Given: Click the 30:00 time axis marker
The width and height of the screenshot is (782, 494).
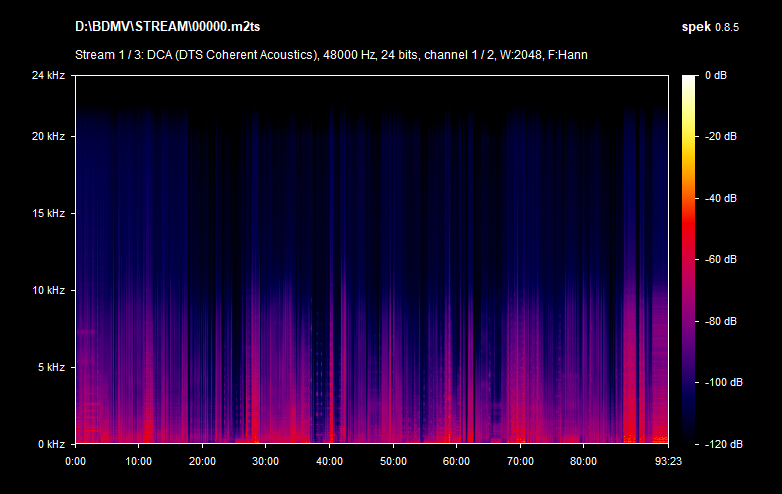Looking at the screenshot, I should (265, 461).
